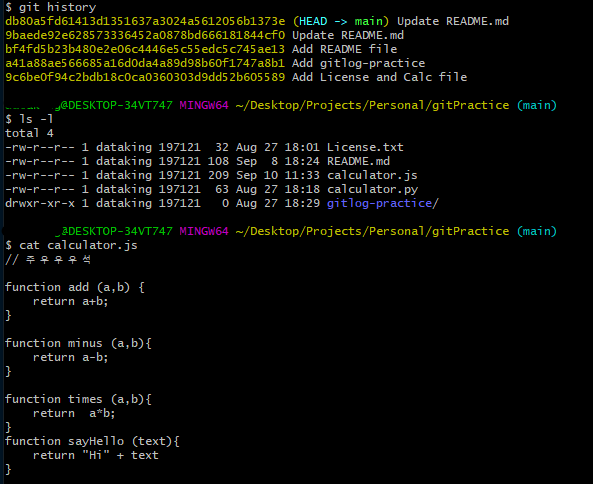Click the 'return a-b;' line
The image size is (593, 484).
click(x=70, y=357)
